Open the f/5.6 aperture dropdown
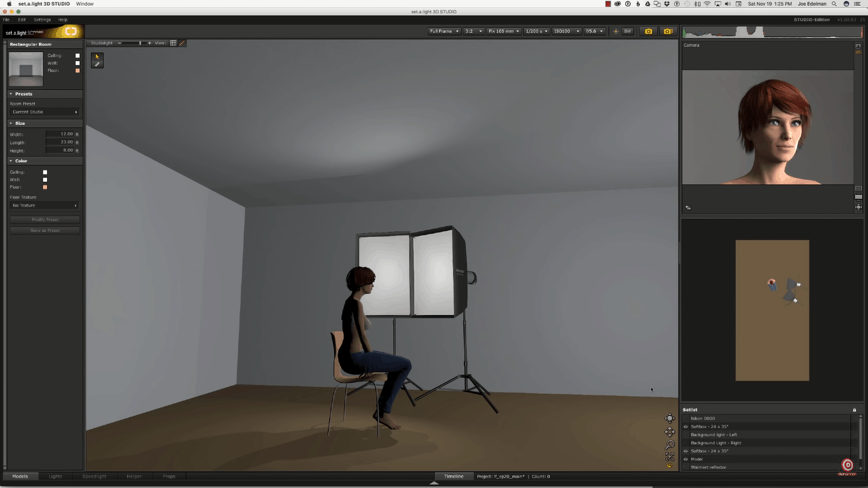The width and height of the screenshot is (868, 488). click(594, 31)
